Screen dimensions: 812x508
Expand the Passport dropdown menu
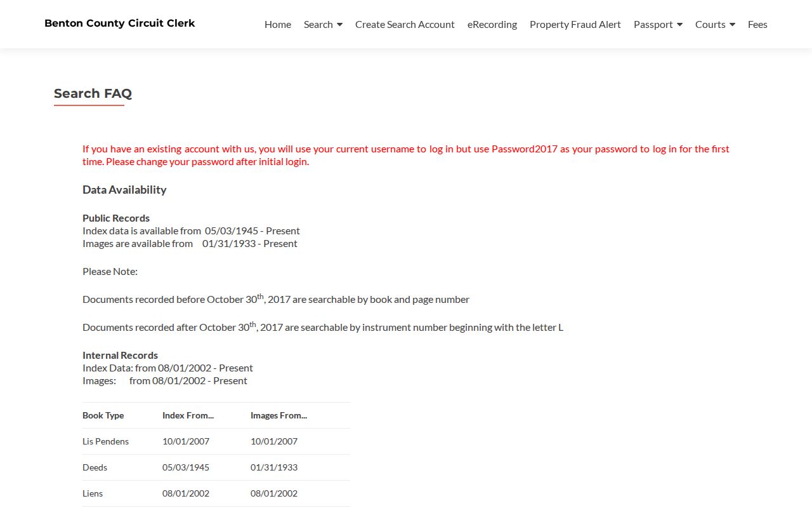coord(658,24)
